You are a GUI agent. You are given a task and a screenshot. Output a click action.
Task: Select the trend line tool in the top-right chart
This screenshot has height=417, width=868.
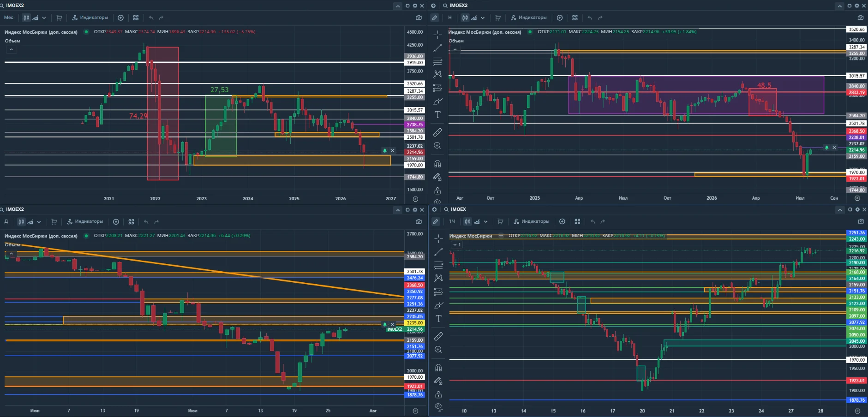(437, 48)
